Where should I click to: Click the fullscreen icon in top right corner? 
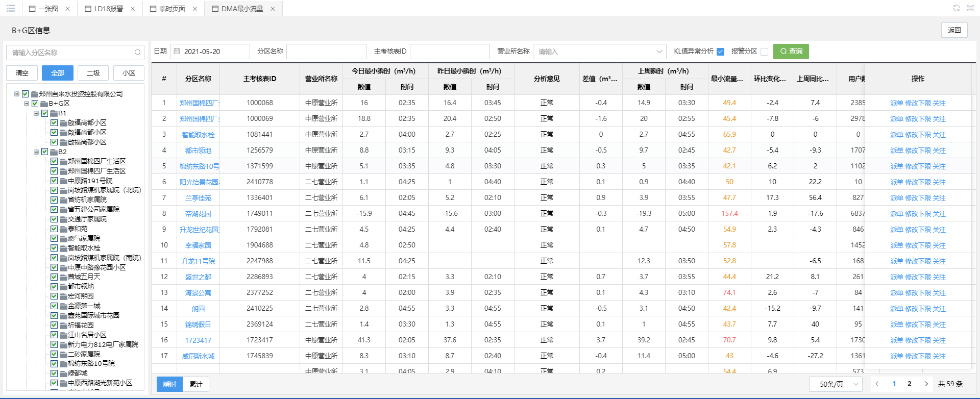[970, 8]
